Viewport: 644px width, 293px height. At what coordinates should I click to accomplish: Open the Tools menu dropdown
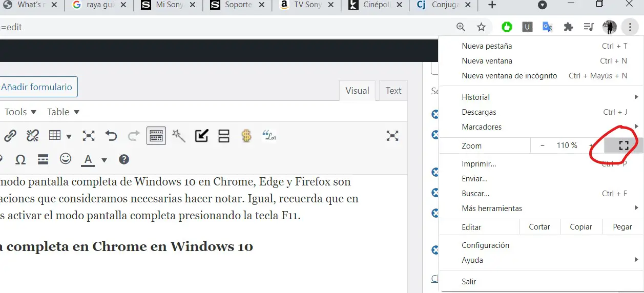[x=20, y=112]
